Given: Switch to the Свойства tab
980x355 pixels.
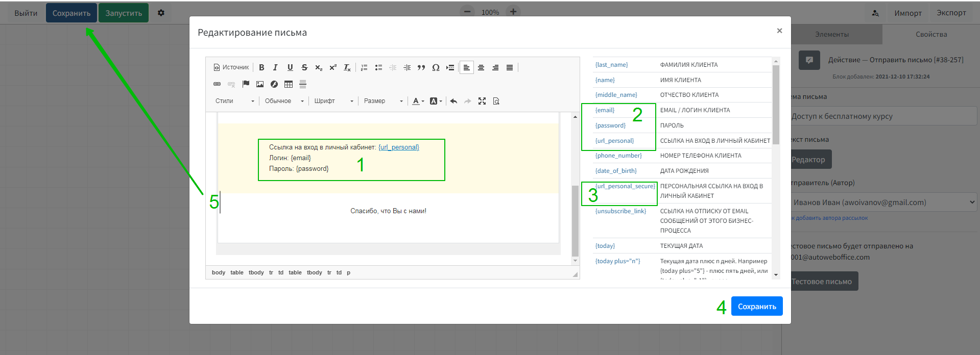Looking at the screenshot, I should click(931, 34).
